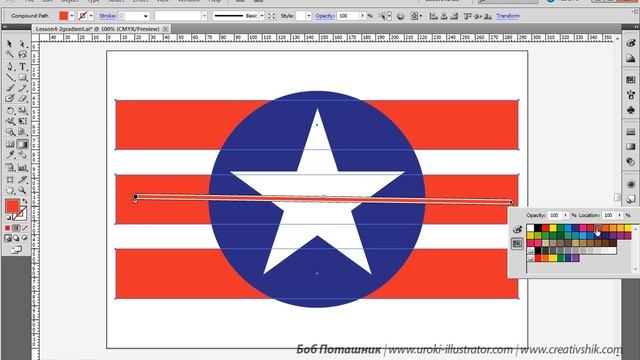
Task: Select the Magic Wand tool
Action: pos(10,55)
